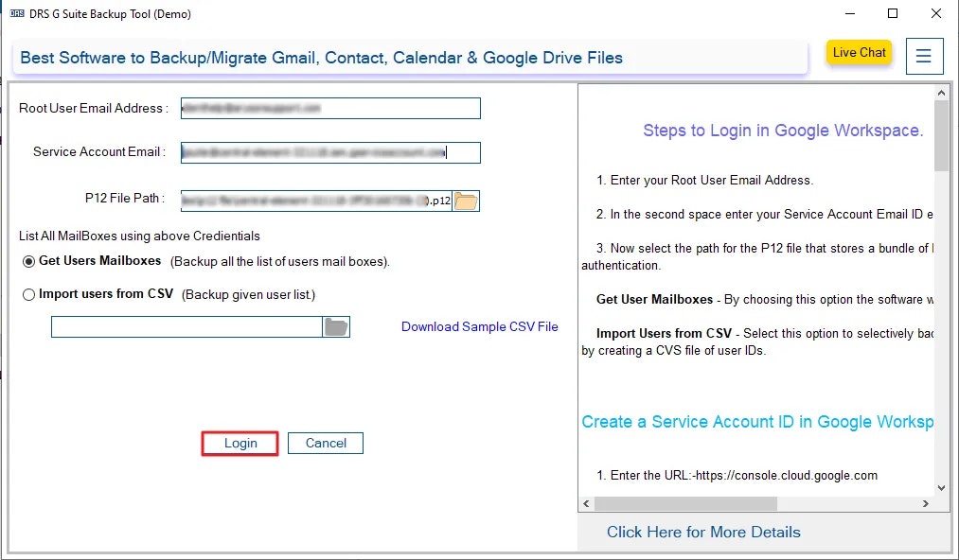Click the vertical scrollbar thumb in help panel
This screenshot has height=560, width=959.
click(x=941, y=135)
